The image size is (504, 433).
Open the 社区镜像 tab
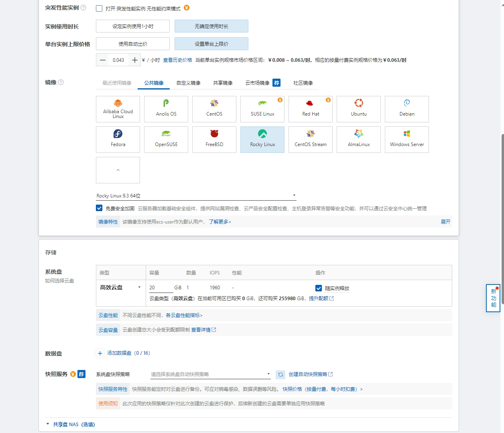point(303,83)
